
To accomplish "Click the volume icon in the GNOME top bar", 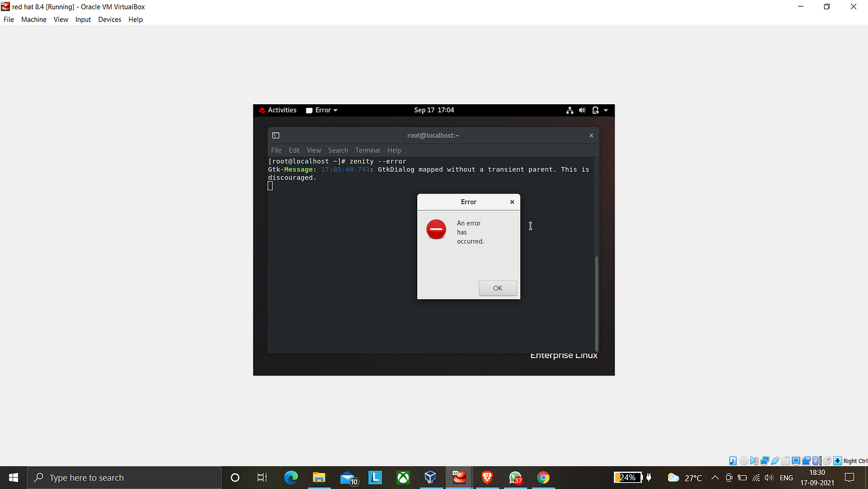I will click(x=582, y=110).
